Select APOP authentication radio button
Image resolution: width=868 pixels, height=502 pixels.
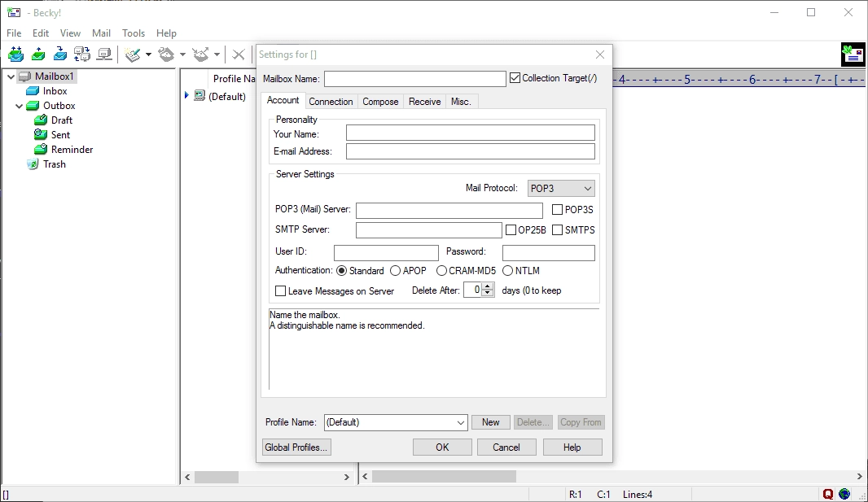point(395,271)
